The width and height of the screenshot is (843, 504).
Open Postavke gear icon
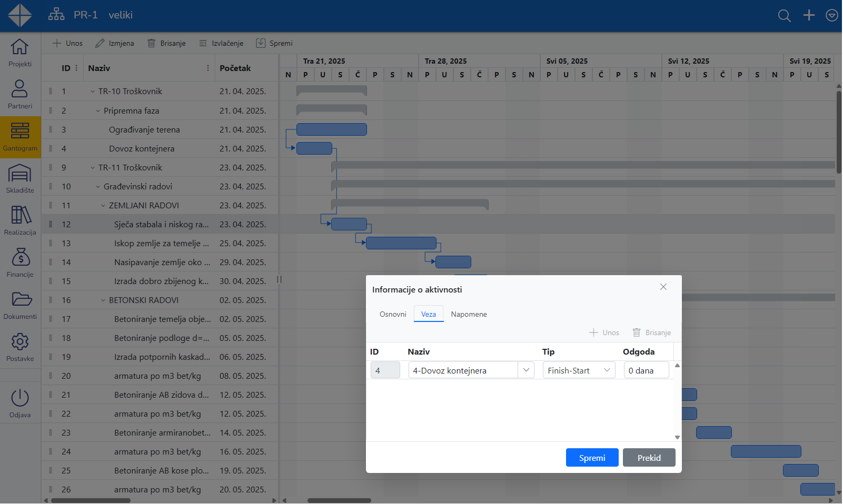(20, 341)
